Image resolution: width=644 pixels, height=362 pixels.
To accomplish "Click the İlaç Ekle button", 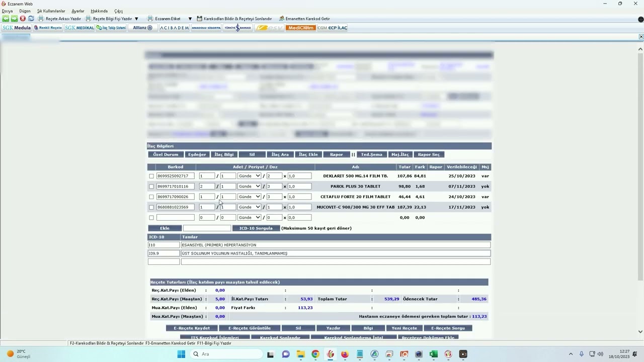I will coord(308,154).
